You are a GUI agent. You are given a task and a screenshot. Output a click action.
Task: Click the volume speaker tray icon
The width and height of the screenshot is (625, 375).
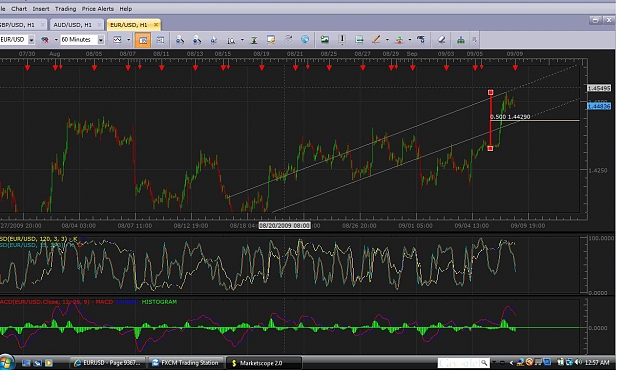tap(579, 362)
